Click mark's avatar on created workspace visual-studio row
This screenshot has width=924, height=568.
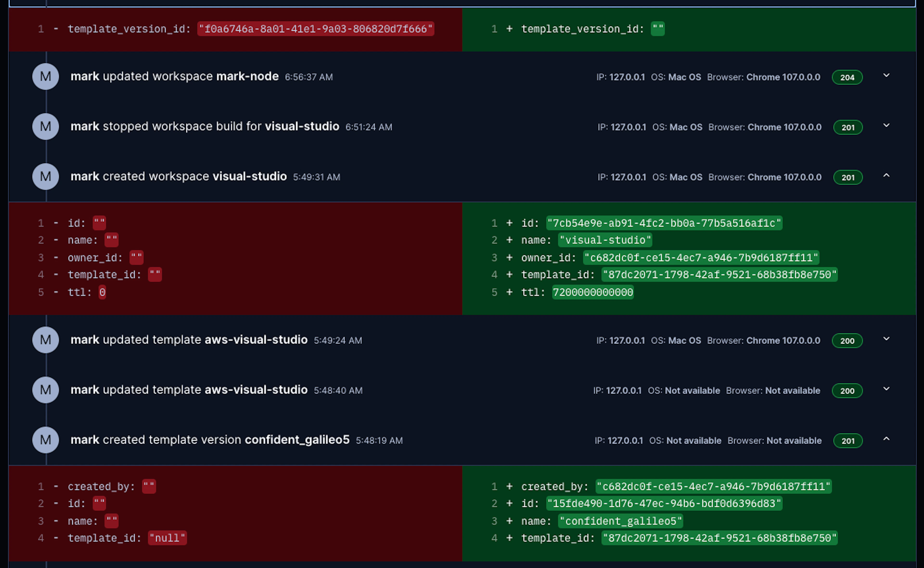[x=45, y=177]
